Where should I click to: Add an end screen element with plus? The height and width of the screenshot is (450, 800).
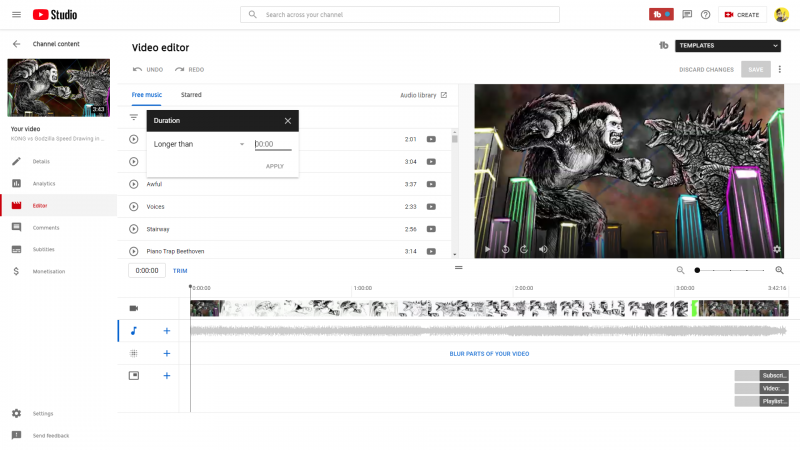pos(167,376)
